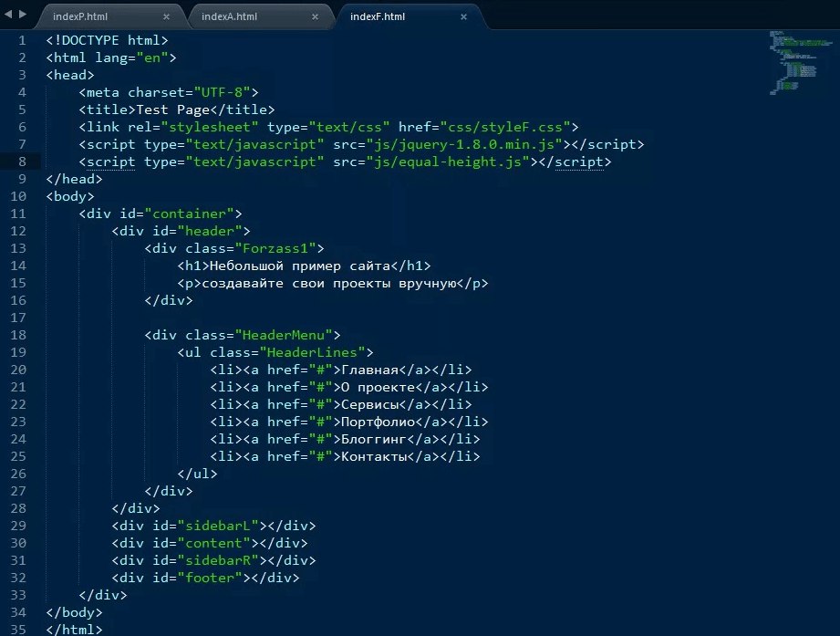The width and height of the screenshot is (840, 636).
Task: Click the right tab scroll arrow
Action: 23,16
